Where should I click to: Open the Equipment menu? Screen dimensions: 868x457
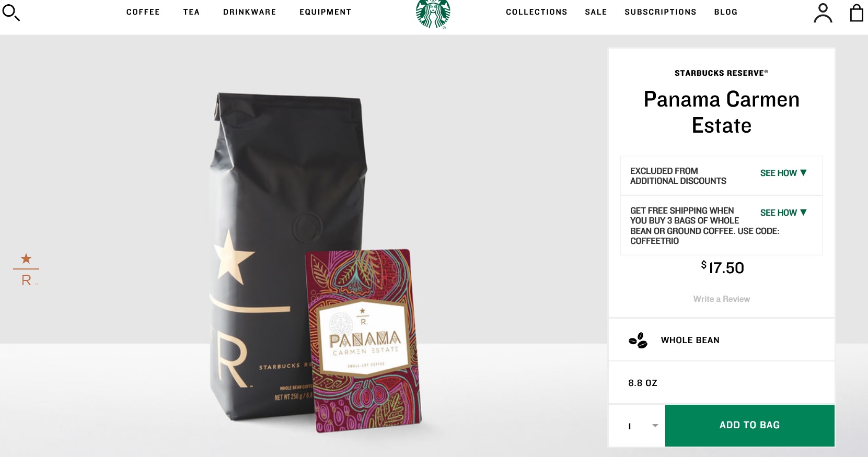(x=326, y=12)
